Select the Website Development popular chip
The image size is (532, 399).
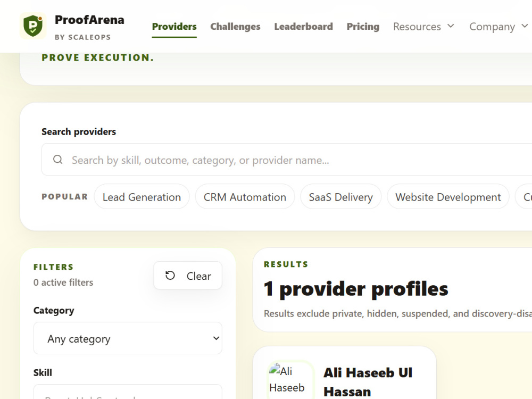(x=448, y=197)
